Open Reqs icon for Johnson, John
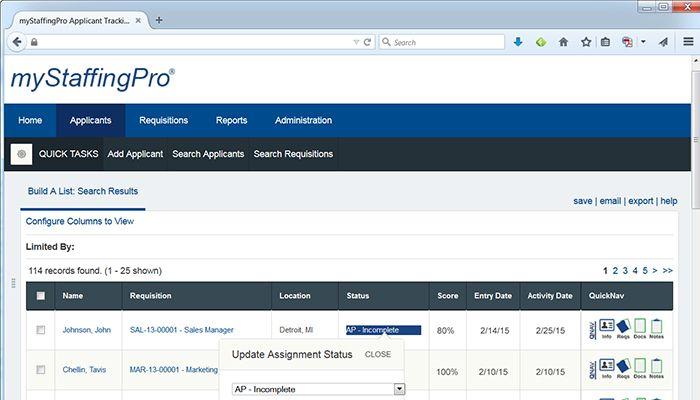700x400 pixels. click(623, 329)
